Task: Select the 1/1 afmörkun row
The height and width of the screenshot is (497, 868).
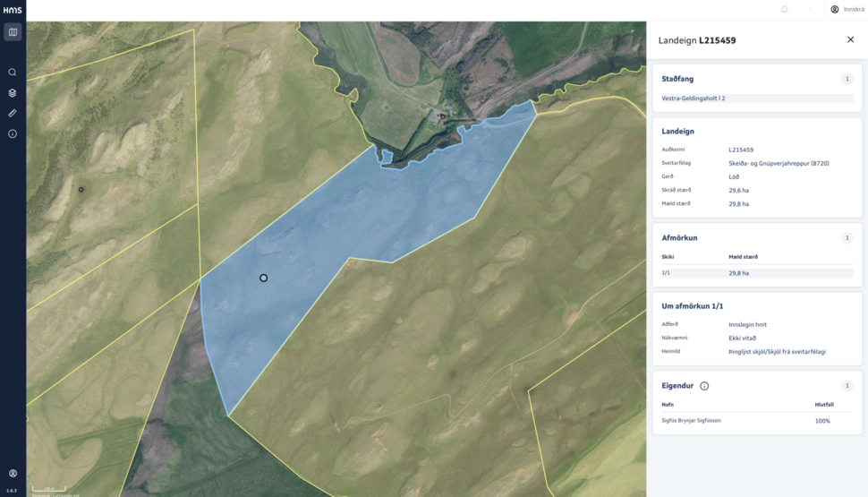Action: click(x=757, y=273)
